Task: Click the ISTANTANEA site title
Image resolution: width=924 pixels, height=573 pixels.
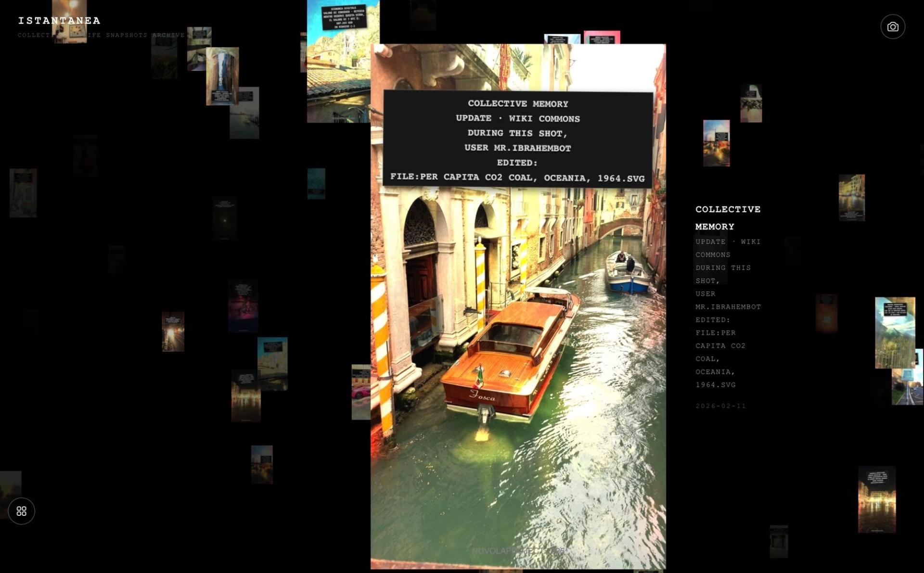Action: 60,21
